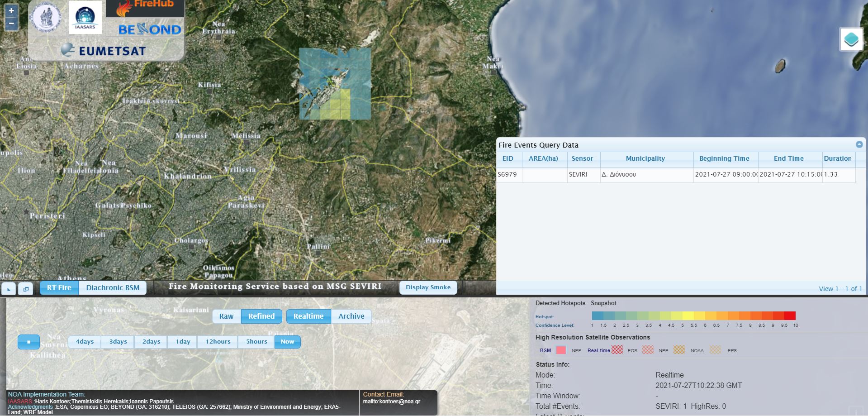
Task: Zoom out of the map
Action: (11, 24)
